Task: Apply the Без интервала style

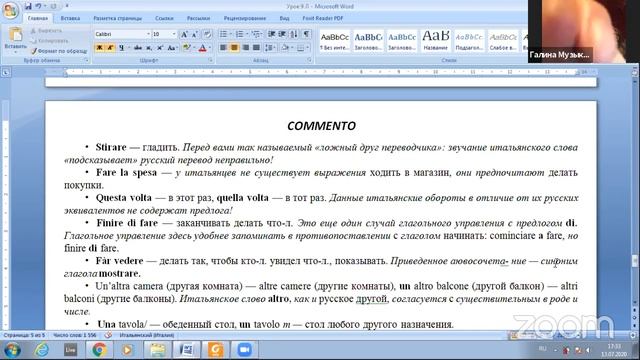Action: [334, 41]
